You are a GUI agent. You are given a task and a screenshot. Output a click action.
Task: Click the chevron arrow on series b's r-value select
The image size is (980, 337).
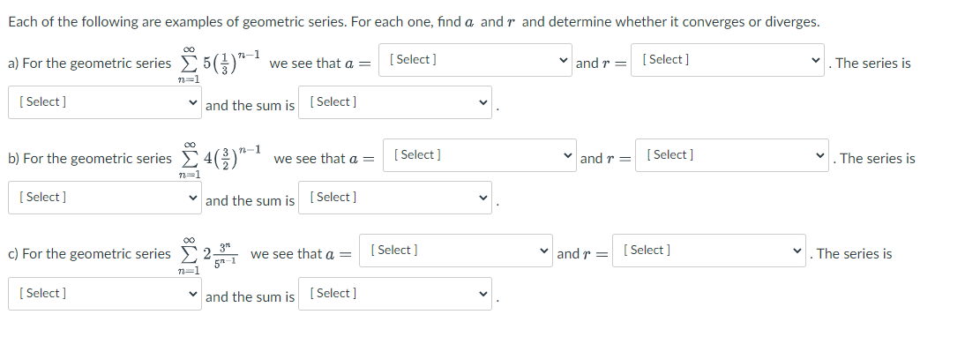coord(820,155)
